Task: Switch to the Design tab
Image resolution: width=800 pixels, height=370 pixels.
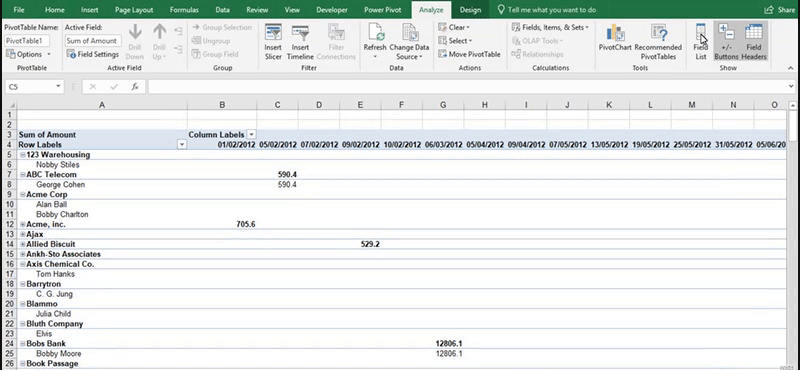Action: [470, 10]
